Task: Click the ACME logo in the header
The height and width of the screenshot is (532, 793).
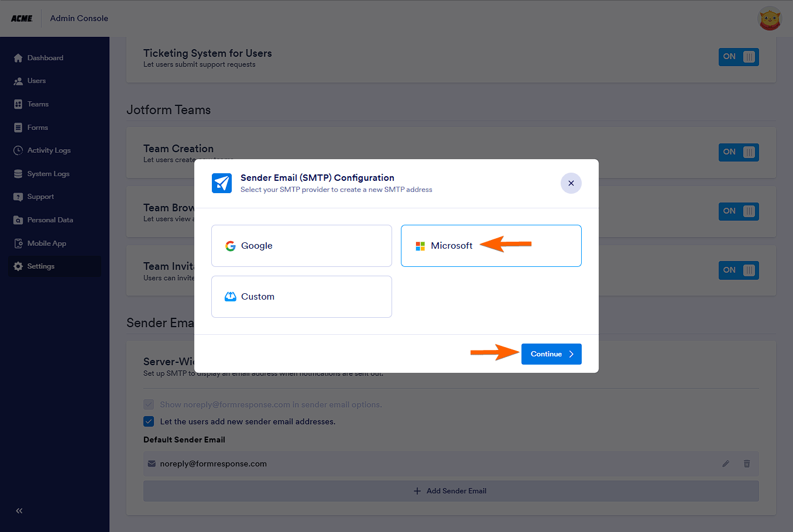Action: (x=22, y=19)
